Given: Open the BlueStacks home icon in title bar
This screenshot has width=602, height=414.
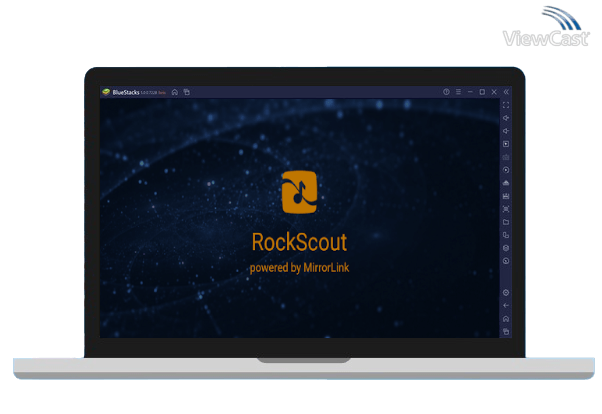Looking at the screenshot, I should [175, 92].
